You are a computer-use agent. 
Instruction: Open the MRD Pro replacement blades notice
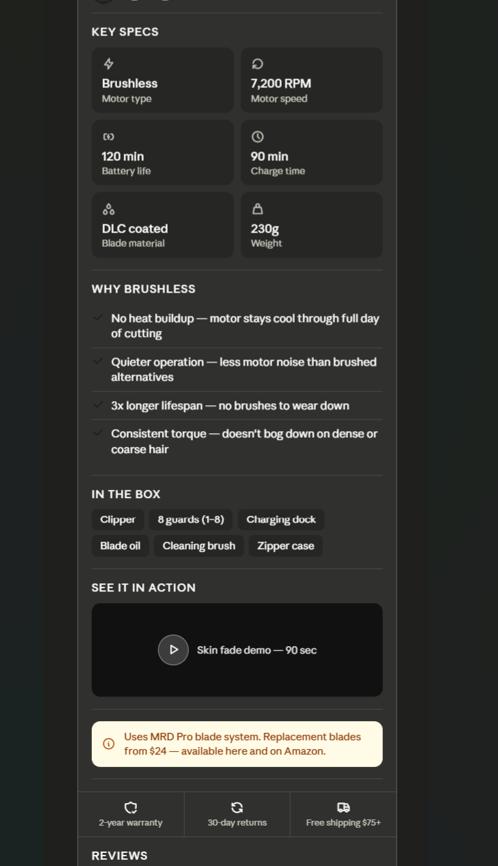[237, 744]
